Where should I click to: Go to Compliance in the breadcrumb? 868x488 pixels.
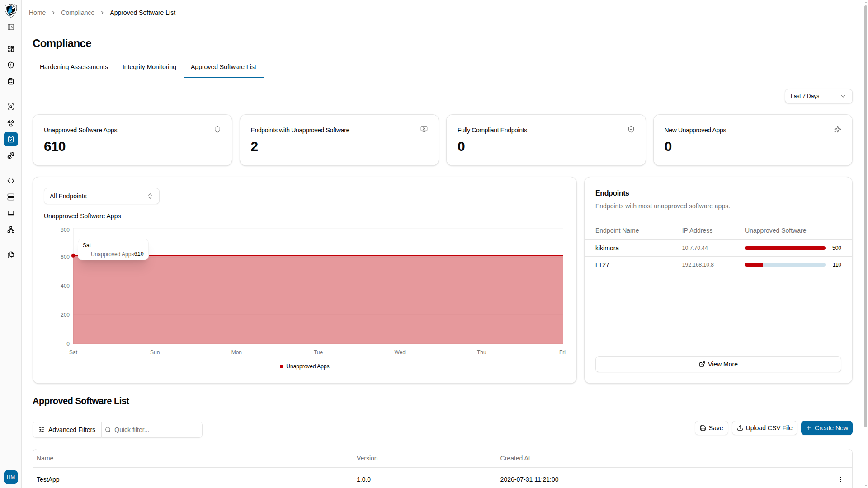(78, 13)
